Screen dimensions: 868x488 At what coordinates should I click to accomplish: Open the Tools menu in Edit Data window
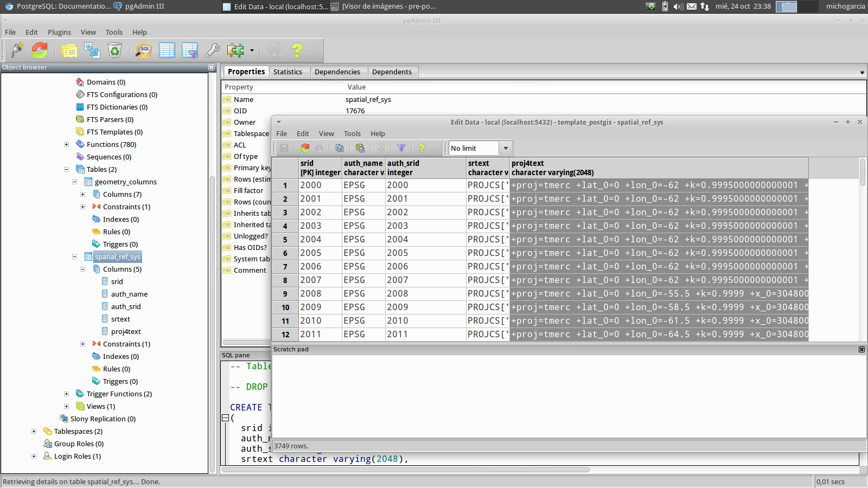[x=352, y=133]
